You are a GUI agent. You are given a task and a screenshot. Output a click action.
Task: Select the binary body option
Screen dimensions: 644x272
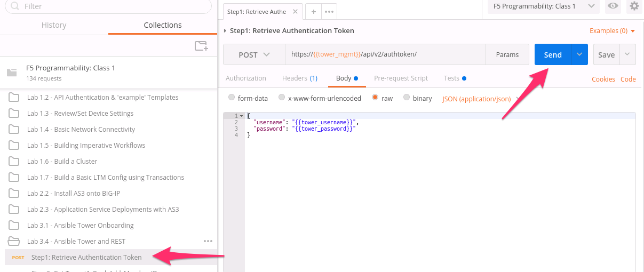coord(407,98)
